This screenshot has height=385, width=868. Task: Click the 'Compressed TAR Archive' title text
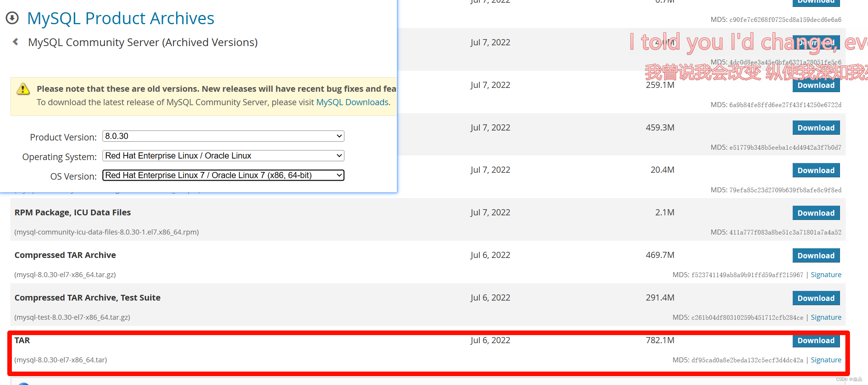(65, 255)
